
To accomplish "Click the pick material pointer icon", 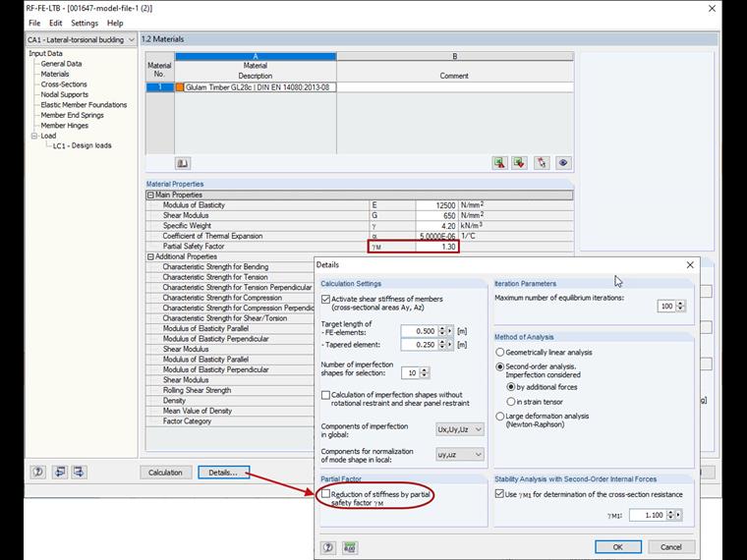I will (x=542, y=163).
